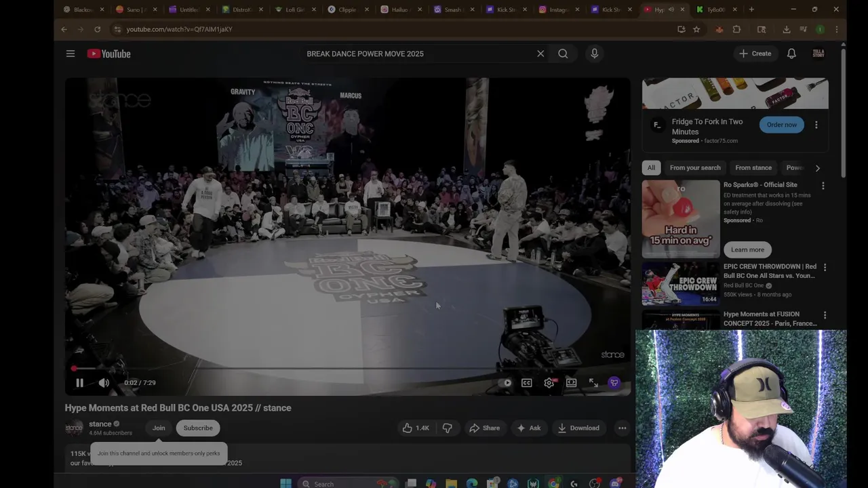The height and width of the screenshot is (488, 868).
Task: Go to the YouTube home logo
Action: (108, 54)
